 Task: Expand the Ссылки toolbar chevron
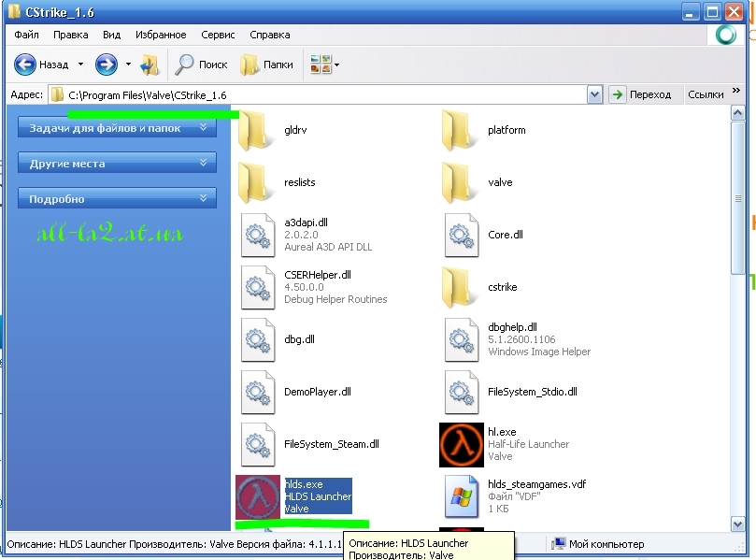735,90
